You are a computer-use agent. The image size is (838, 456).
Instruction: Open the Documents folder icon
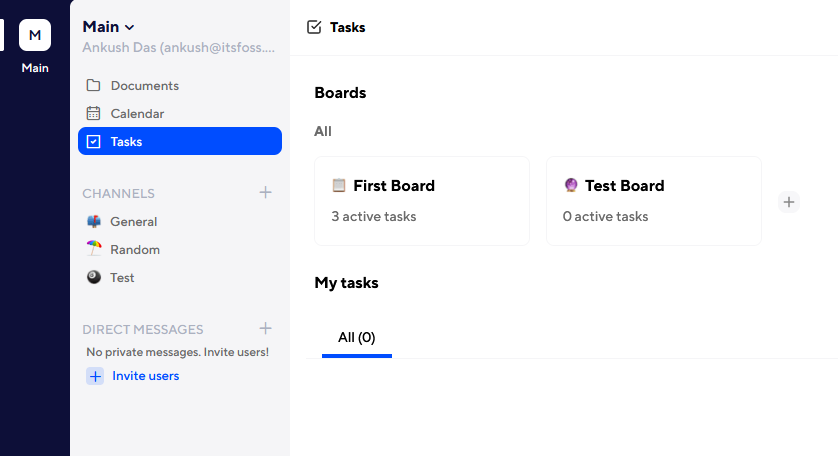coord(94,86)
